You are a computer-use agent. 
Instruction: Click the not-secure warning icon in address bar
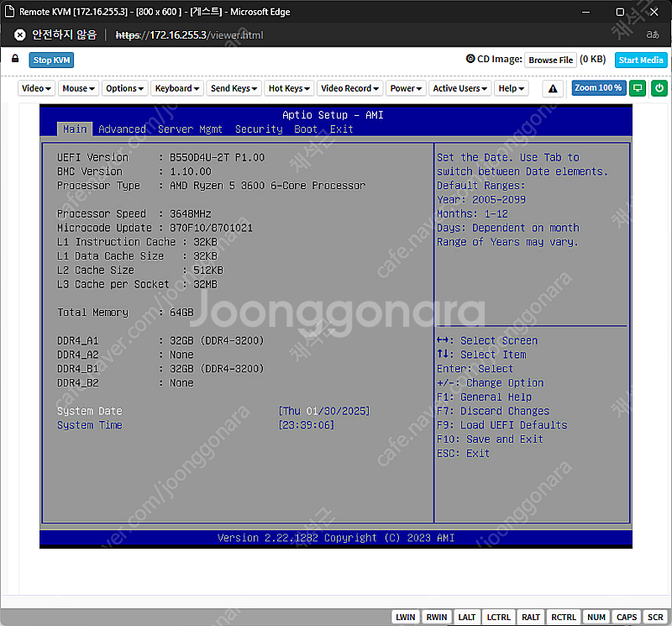(19, 34)
